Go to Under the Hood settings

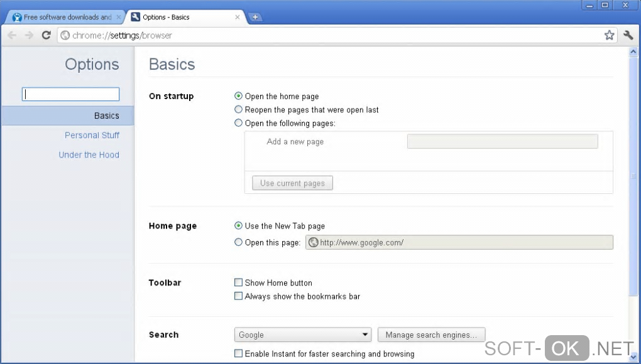89,155
